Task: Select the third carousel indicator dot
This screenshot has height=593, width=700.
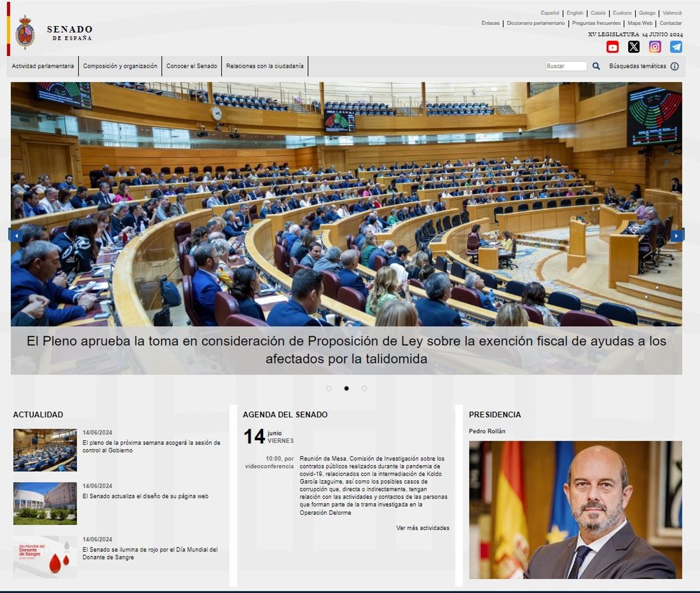Action: tap(364, 388)
